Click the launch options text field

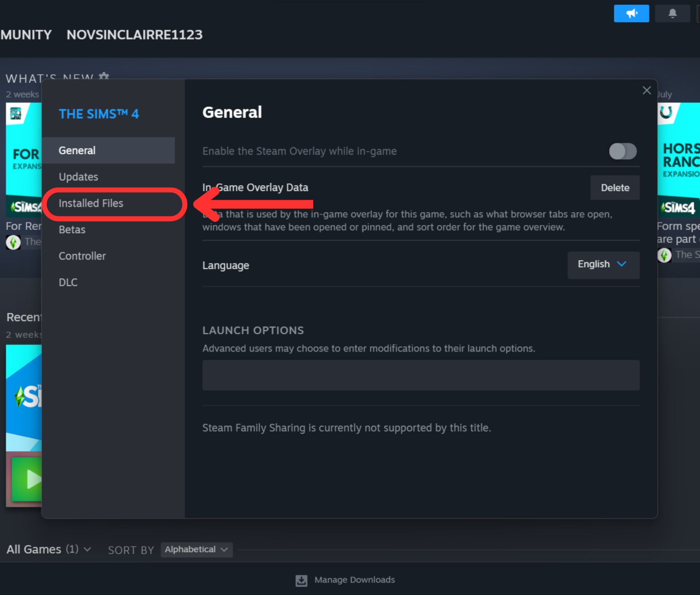click(420, 375)
